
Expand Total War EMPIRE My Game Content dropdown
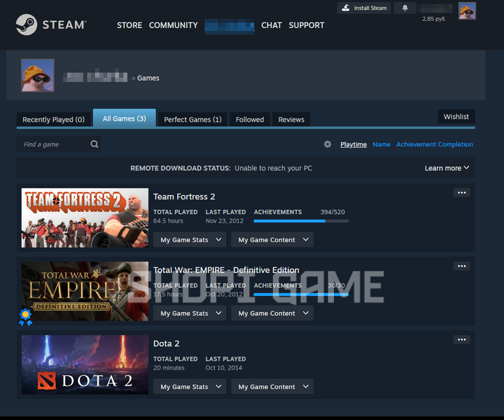(272, 314)
